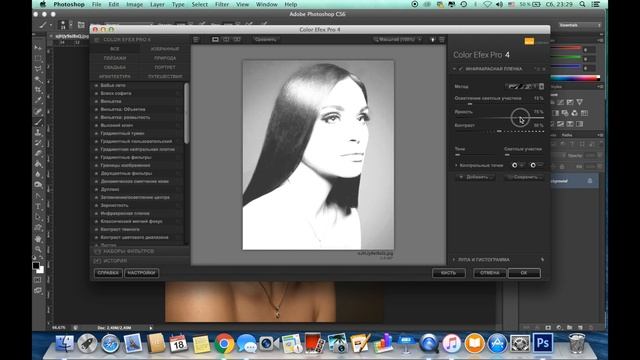
Task: Click the lock icon on Photoshop layer
Action: (590, 181)
